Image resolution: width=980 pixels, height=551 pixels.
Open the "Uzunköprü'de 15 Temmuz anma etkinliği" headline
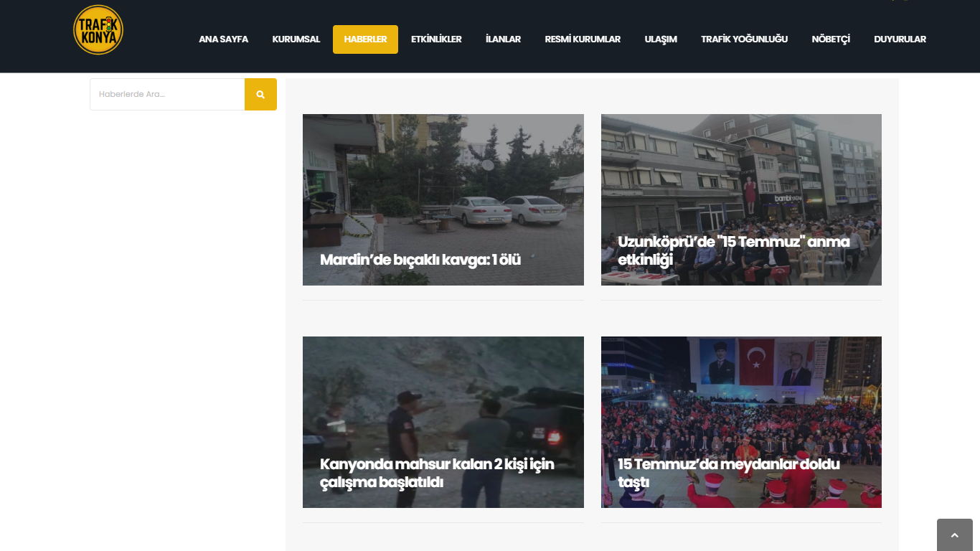tap(732, 249)
